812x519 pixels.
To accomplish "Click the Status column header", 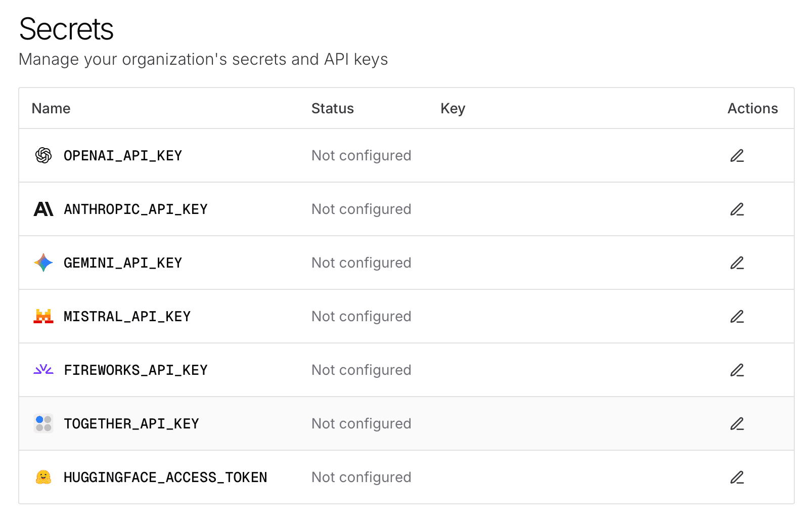I will (332, 108).
